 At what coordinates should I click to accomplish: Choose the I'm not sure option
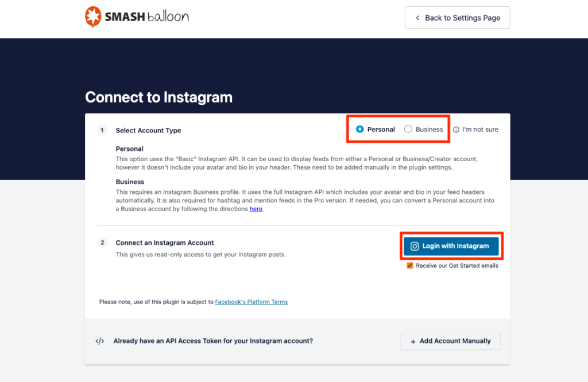tap(480, 129)
